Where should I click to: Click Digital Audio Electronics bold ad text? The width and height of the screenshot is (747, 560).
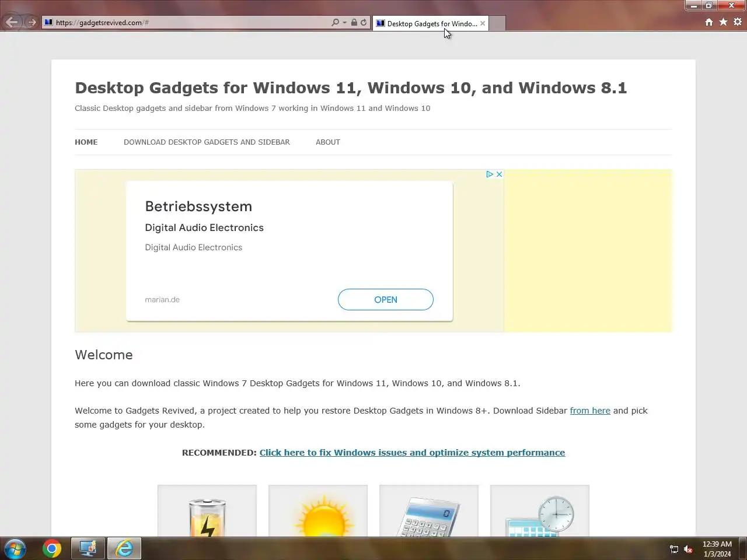pos(204,228)
